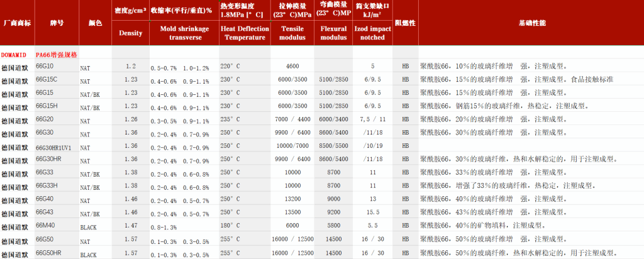Click description starting 聚酰胺66，钢筋15%
The image size is (644, 259).
coord(504,106)
